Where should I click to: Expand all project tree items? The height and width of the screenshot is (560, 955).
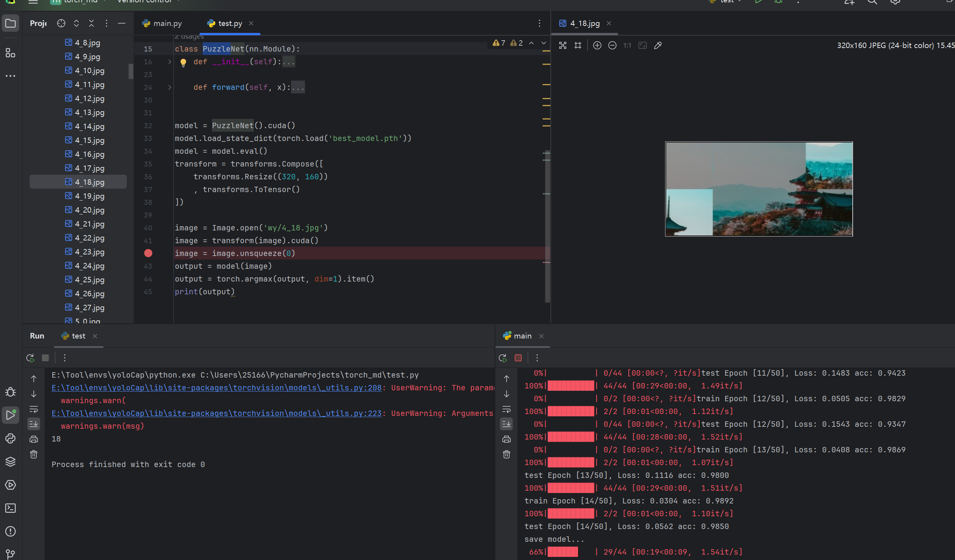pyautogui.click(x=76, y=24)
